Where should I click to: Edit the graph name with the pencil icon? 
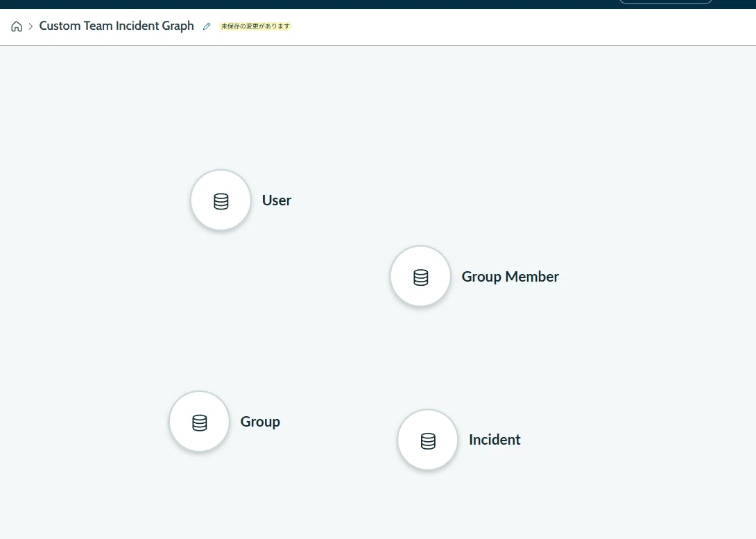[207, 26]
